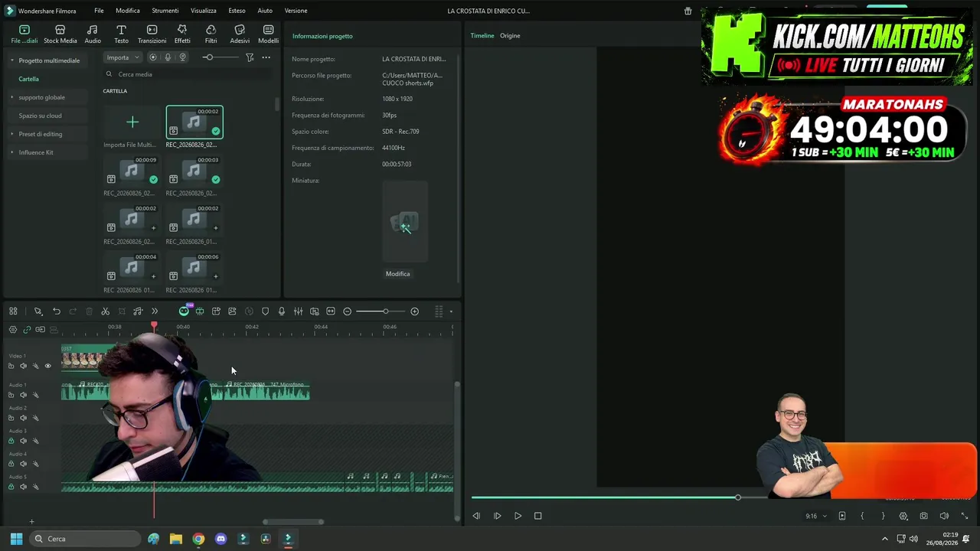Click the marker shield icon
Screen dimensions: 980x551
coord(266,311)
